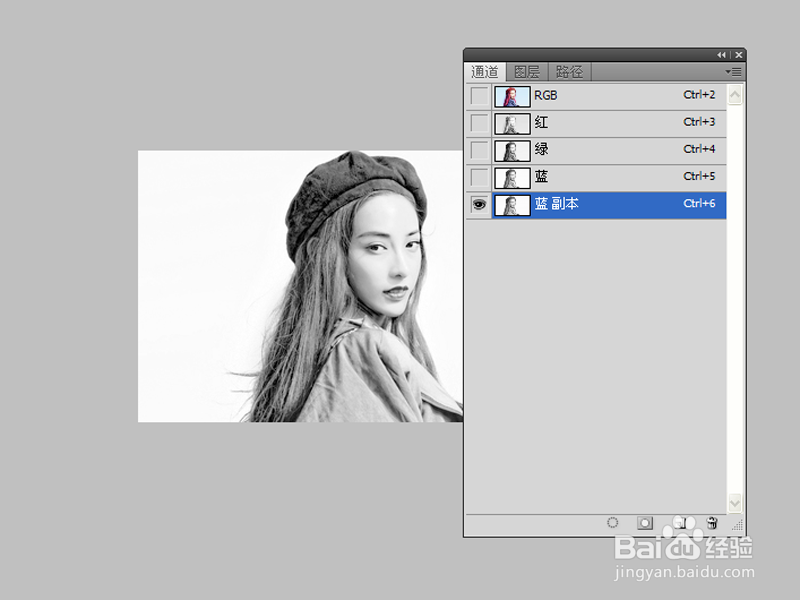Switch to the 通道 tab
The height and width of the screenshot is (600, 800).
[485, 72]
